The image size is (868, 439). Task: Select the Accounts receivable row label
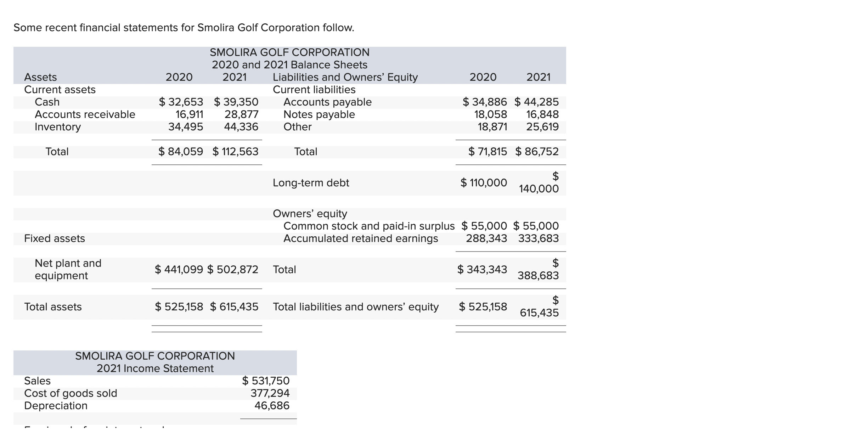pos(85,114)
